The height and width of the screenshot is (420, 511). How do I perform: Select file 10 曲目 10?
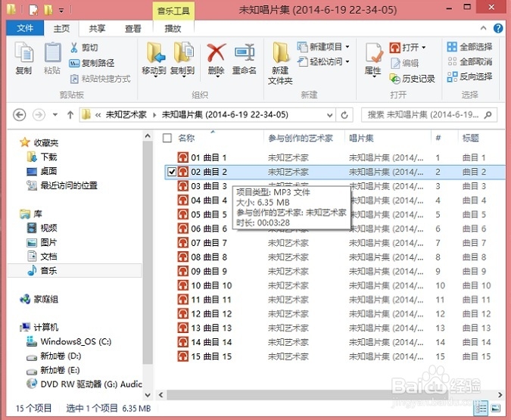point(205,285)
